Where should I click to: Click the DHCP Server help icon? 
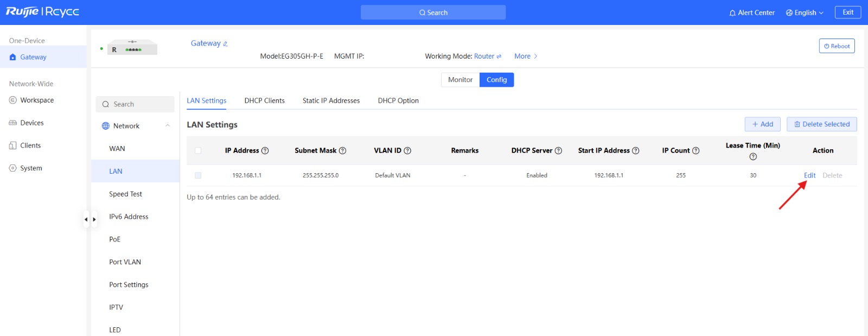[x=558, y=151]
